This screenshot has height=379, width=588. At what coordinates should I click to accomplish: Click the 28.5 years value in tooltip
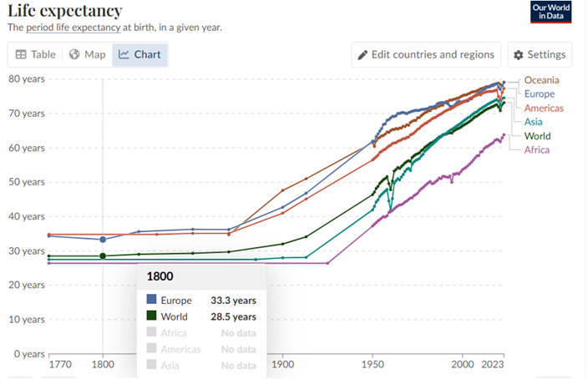click(233, 316)
